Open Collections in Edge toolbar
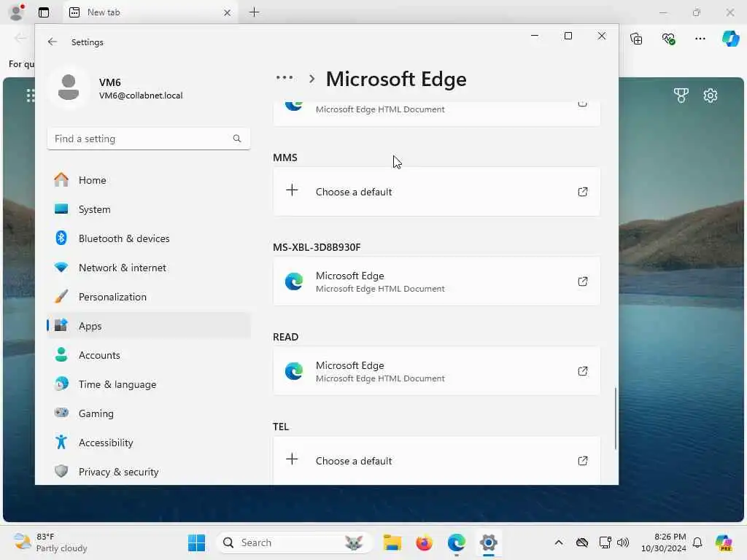This screenshot has width=747, height=560. (636, 39)
